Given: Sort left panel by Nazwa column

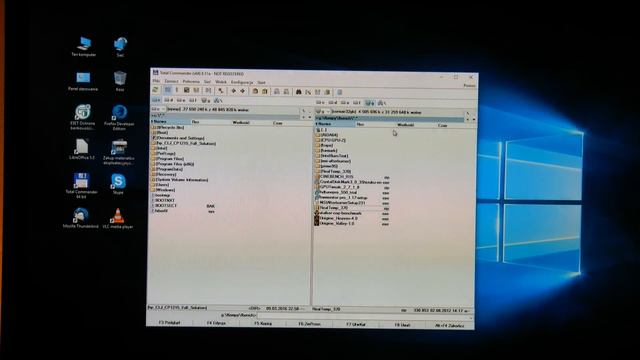Looking at the screenshot, I should (170, 122).
